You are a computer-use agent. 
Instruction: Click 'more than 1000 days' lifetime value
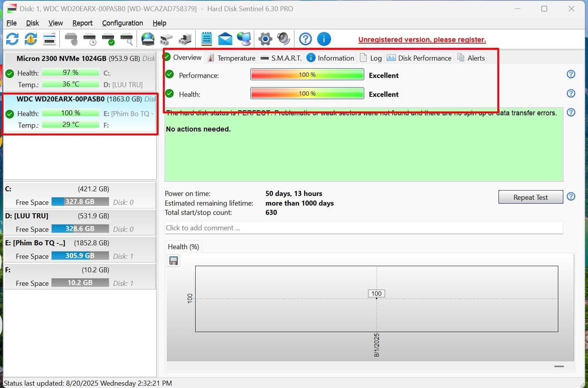coord(299,203)
